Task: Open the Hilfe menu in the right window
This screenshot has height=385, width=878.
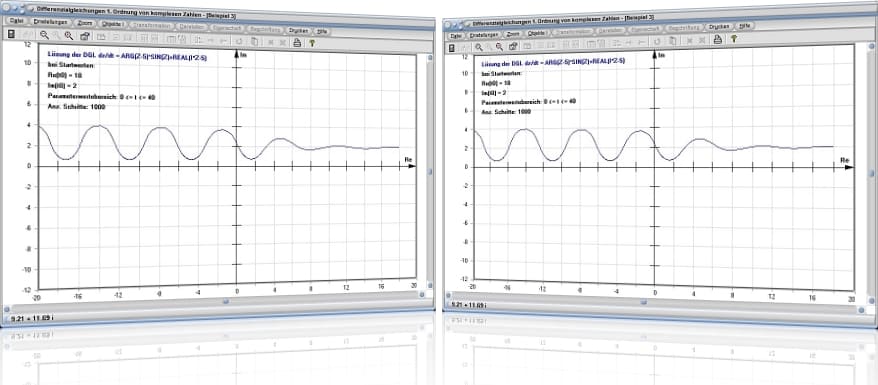Action: 745,26
